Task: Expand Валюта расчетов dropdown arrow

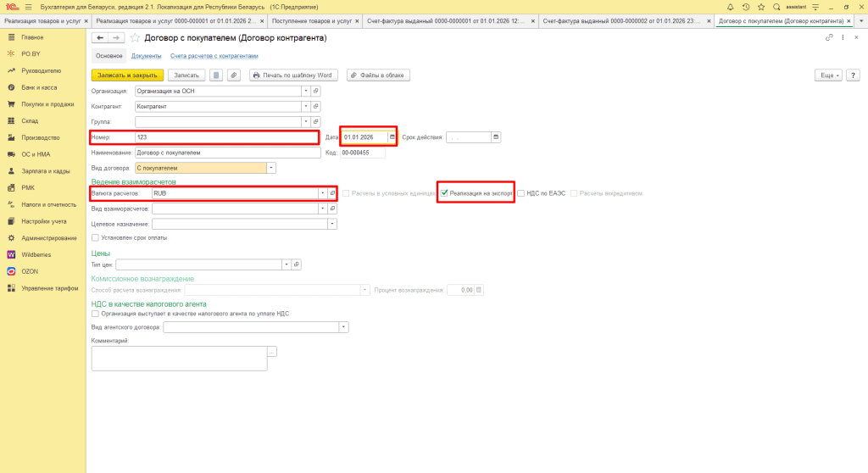Action: (322, 193)
